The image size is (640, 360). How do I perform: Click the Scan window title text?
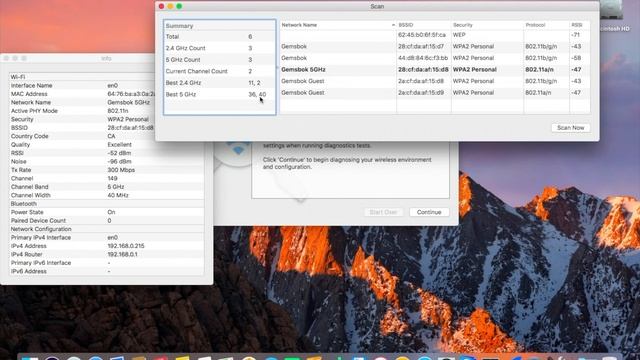pos(377,6)
